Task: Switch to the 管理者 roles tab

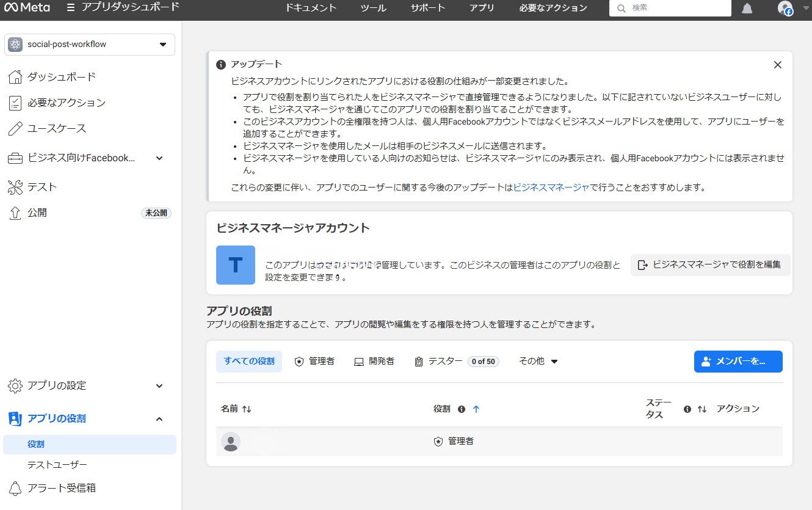Action: [x=314, y=362]
